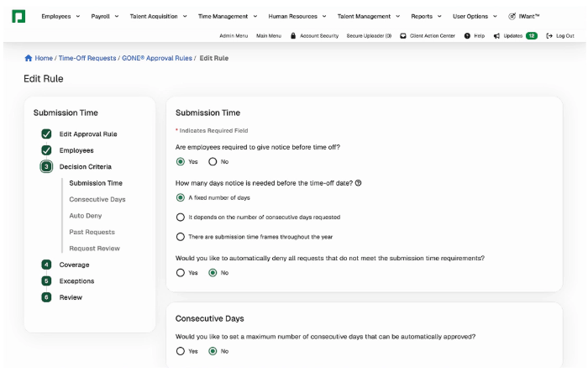Jump to Auto Deny sub-step
This screenshot has height=388, width=588.
point(86,216)
